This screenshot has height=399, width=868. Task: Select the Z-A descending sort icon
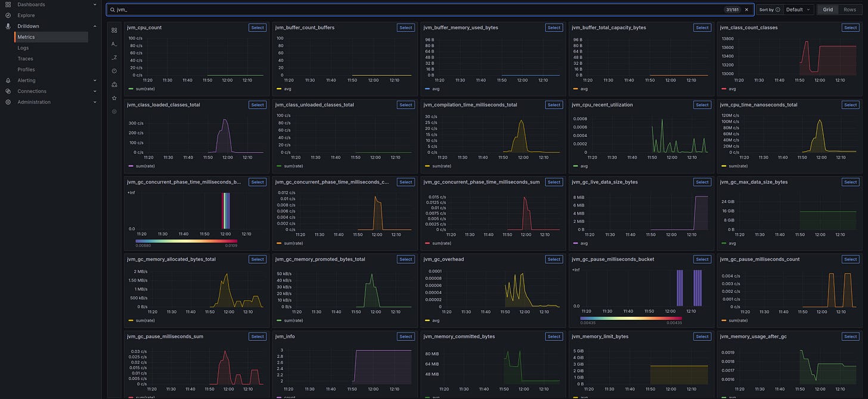point(114,56)
